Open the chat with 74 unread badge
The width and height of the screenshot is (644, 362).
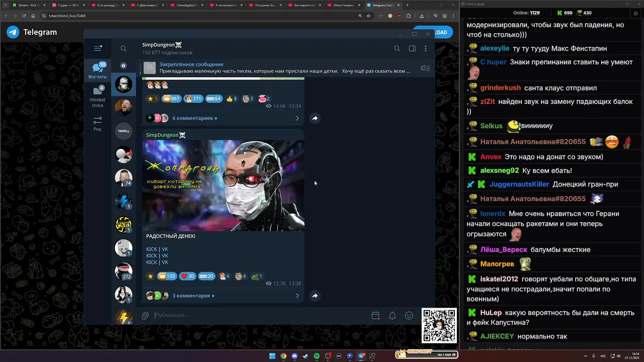pos(123,177)
